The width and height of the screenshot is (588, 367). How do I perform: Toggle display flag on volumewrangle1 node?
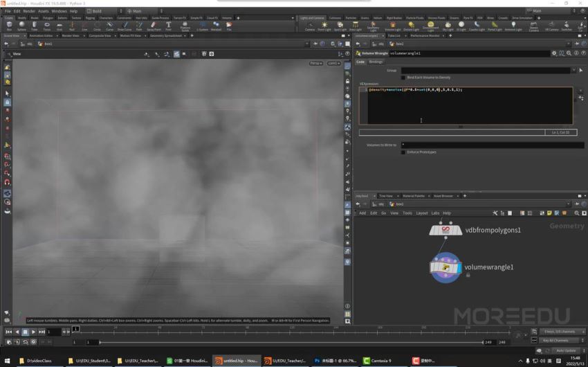coord(458,267)
